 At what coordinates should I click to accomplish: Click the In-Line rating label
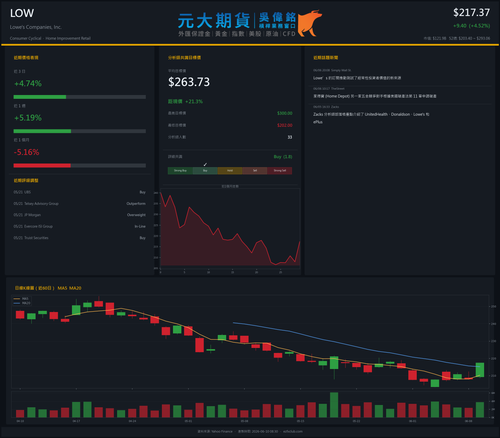coord(140,226)
